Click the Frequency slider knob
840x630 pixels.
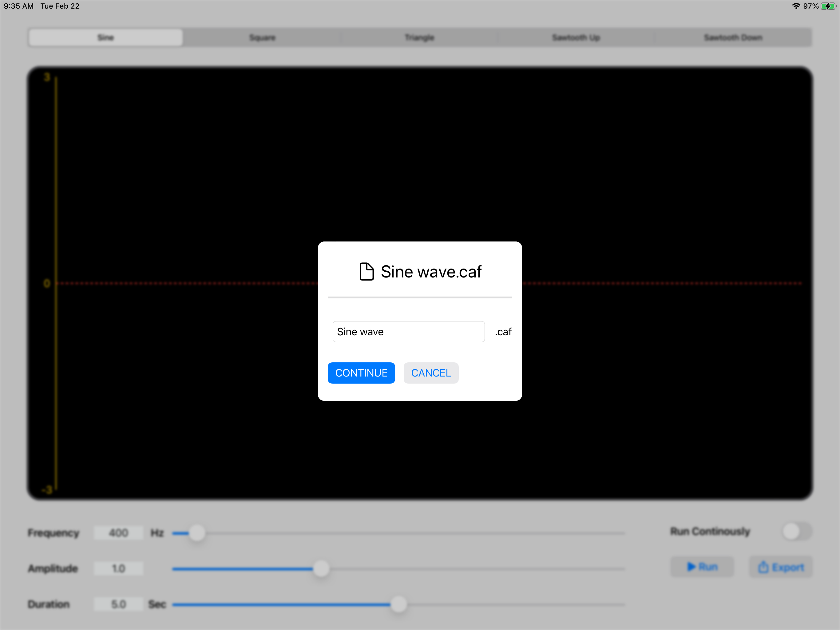pyautogui.click(x=197, y=533)
